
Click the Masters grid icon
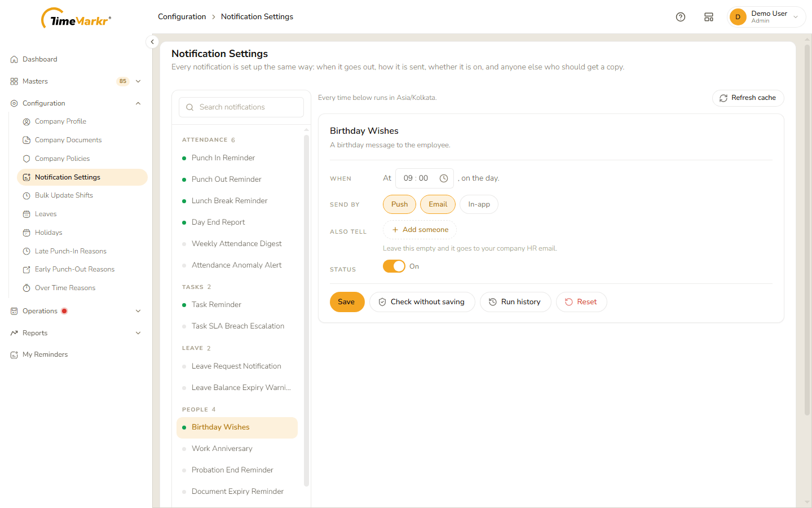click(14, 81)
